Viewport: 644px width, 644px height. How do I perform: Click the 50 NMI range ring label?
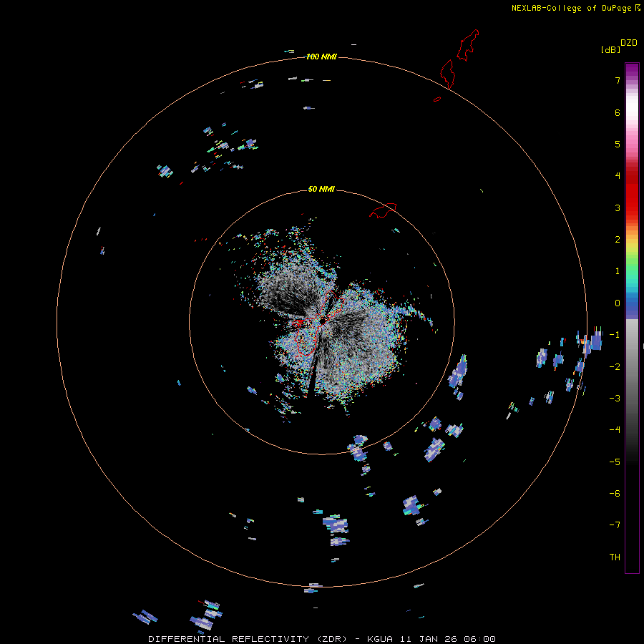click(321, 189)
